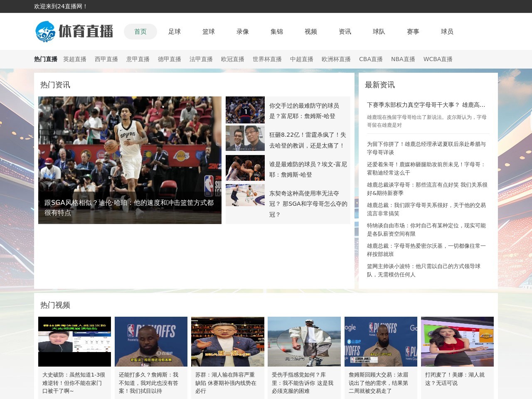
Task: Open the 集锦 menu item
Action: pyautogui.click(x=277, y=32)
